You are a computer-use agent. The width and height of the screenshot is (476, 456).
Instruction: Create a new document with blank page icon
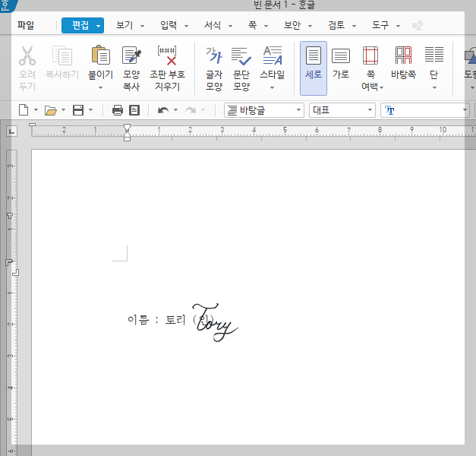pyautogui.click(x=24, y=110)
